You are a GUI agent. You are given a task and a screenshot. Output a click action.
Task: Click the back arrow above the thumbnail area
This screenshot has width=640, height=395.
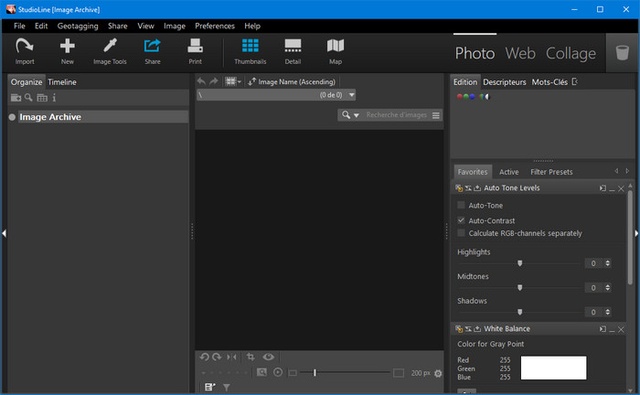201,82
